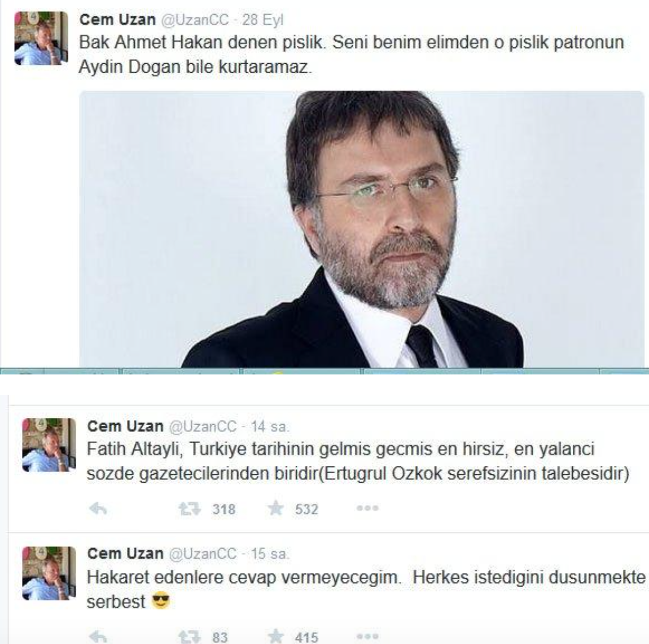Image resolution: width=649 pixels, height=644 pixels.
Task: Open @UzanCC handle on 14 sa. tweet
Action: click(x=203, y=426)
